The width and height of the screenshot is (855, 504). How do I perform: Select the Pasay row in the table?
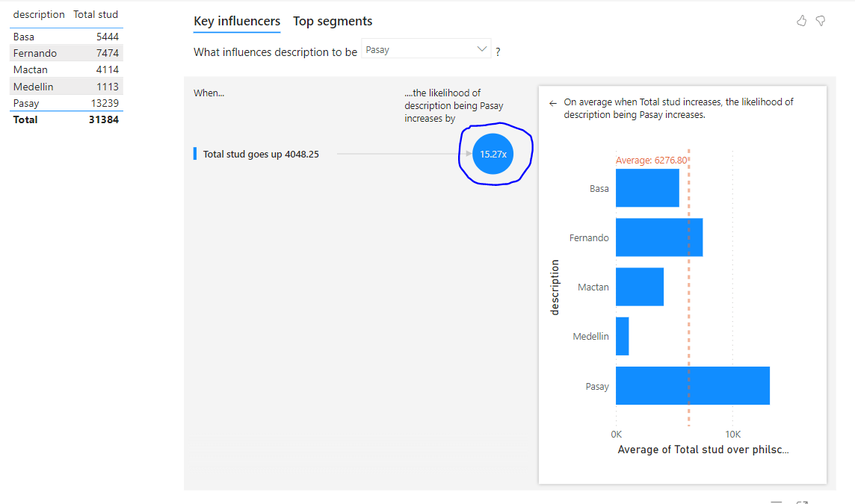[x=66, y=103]
